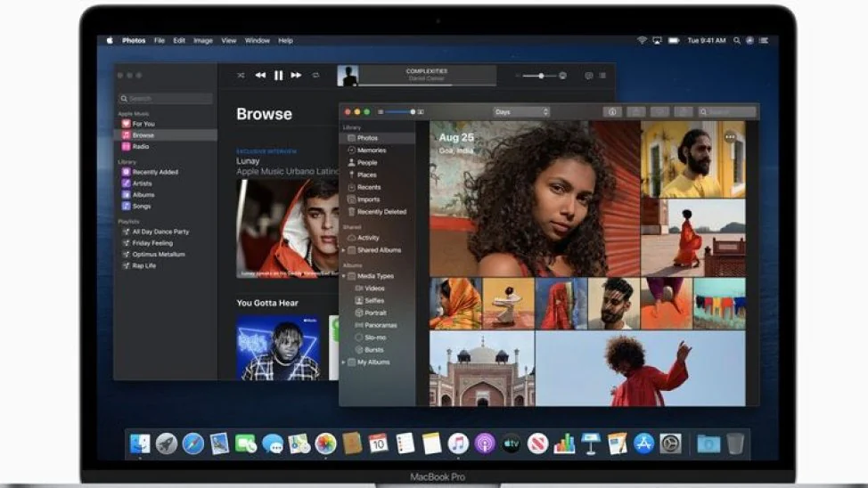
Task: Open the File menu in menu bar
Action: (x=160, y=40)
